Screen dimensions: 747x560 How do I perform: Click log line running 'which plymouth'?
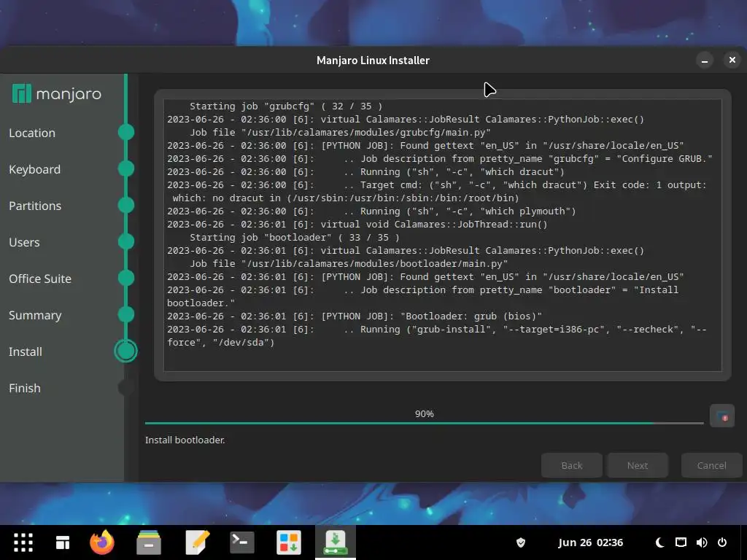pos(371,211)
